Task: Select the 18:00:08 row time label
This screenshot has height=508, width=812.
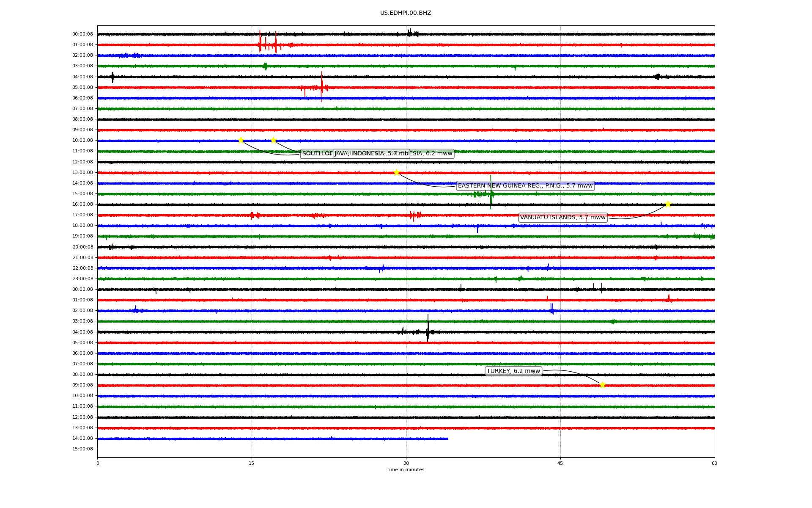Action: 82,226
